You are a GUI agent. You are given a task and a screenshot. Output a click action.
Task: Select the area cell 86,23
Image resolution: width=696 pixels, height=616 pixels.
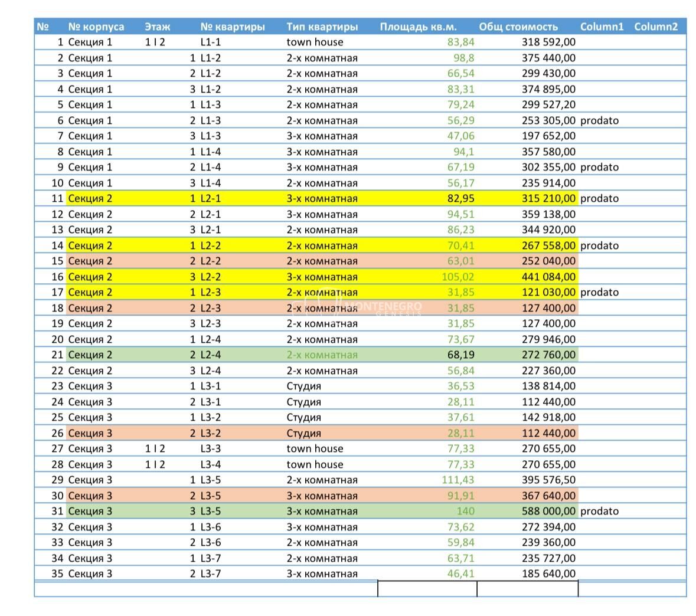[460, 230]
